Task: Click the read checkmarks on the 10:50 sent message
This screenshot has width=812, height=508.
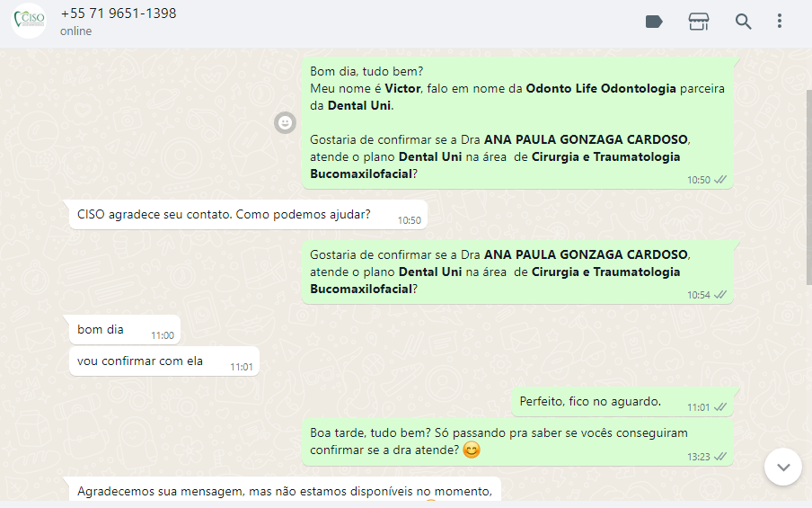Action: click(720, 180)
